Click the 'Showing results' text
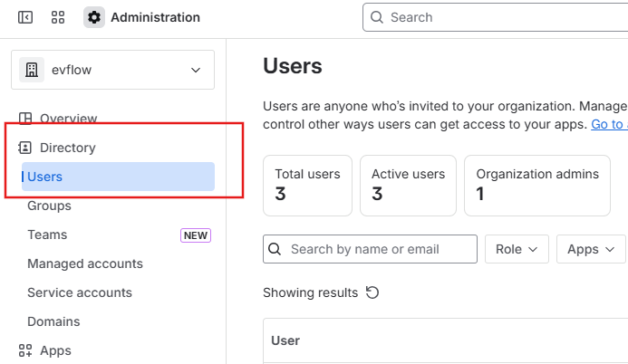 pos(311,292)
